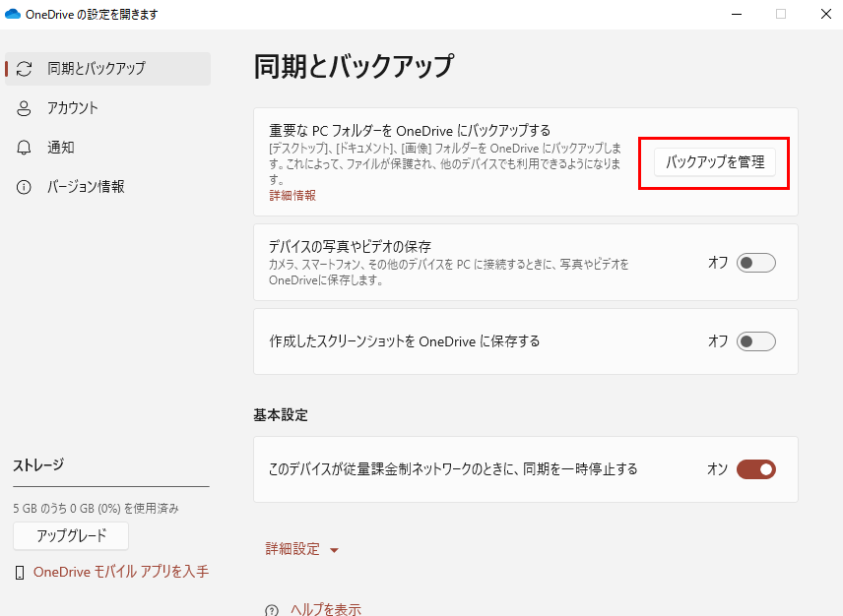Click the sync arrows icon in sidebar
Viewport: 843px width, 616px height.
click(25, 69)
